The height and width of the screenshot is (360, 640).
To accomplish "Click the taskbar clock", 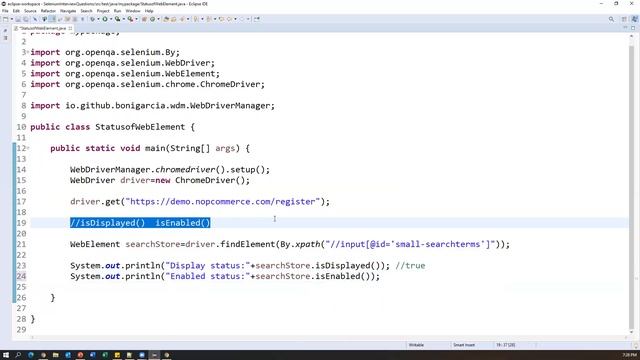I will 630,355.
